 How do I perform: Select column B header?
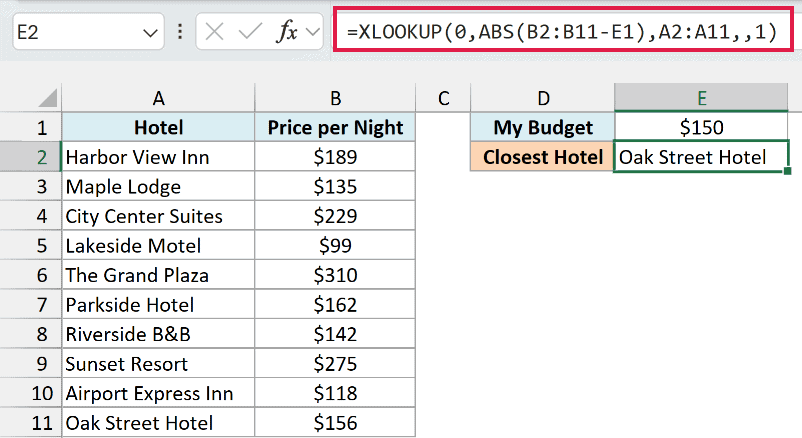(335, 98)
